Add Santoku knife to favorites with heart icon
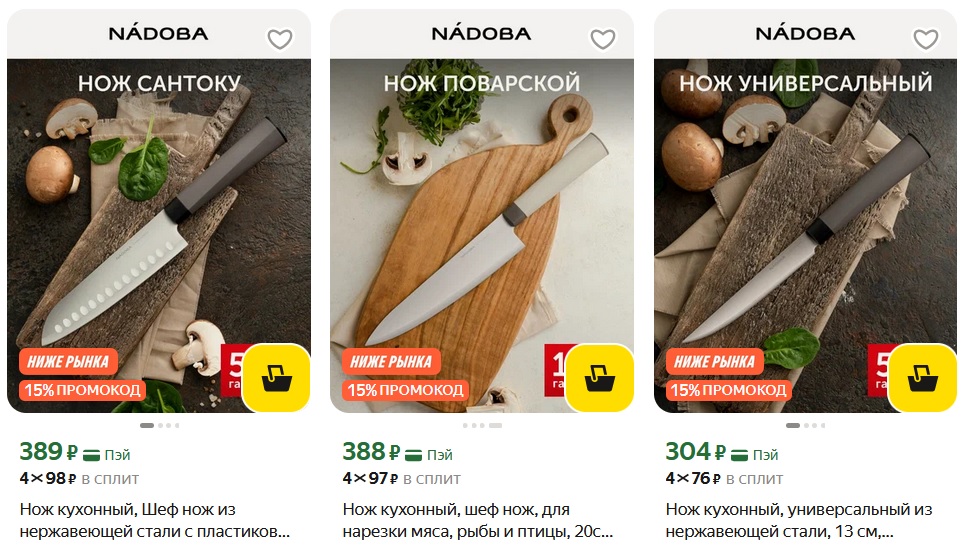This screenshot has width=967, height=548. pos(279,39)
